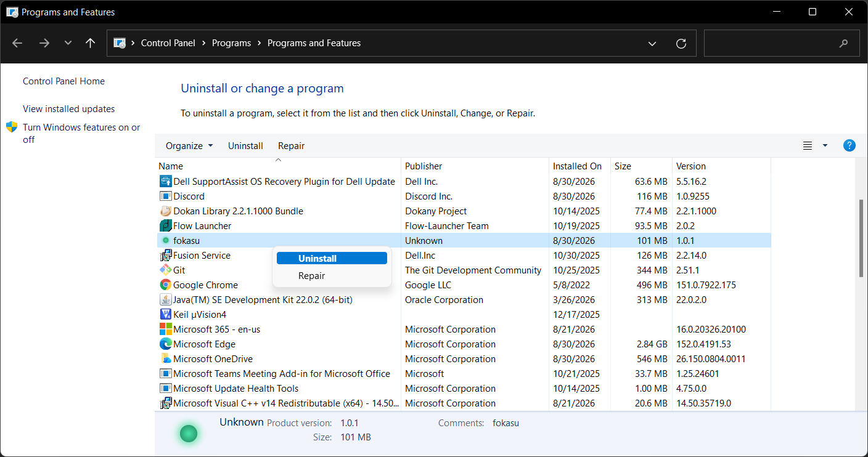Sort by the Version column header
868x457 pixels.
coord(721,166)
